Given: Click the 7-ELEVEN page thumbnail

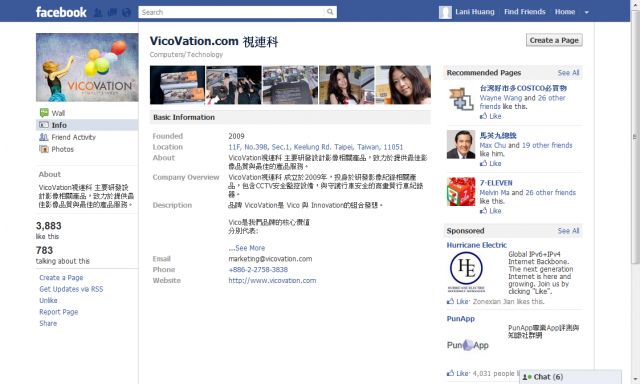Looking at the screenshot, I should click(461, 191).
